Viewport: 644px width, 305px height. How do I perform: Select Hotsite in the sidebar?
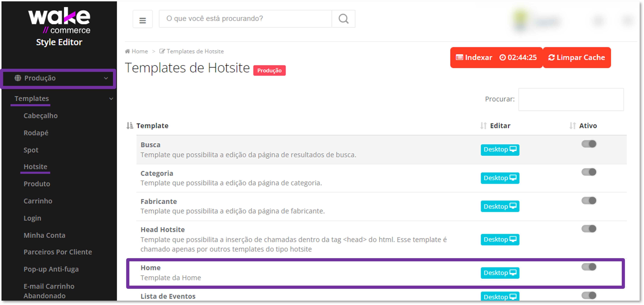point(35,167)
